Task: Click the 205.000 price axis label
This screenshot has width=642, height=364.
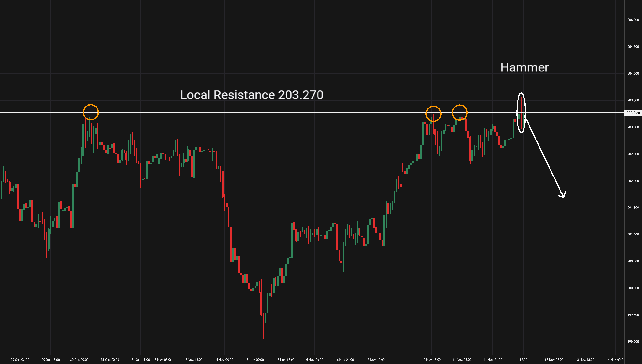Action: point(633,20)
